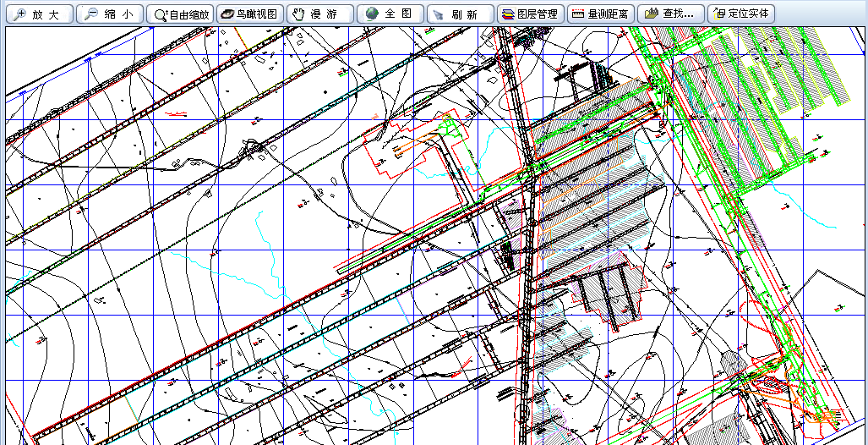Open the 查找... search dialog
868x445 pixels.
click(670, 14)
